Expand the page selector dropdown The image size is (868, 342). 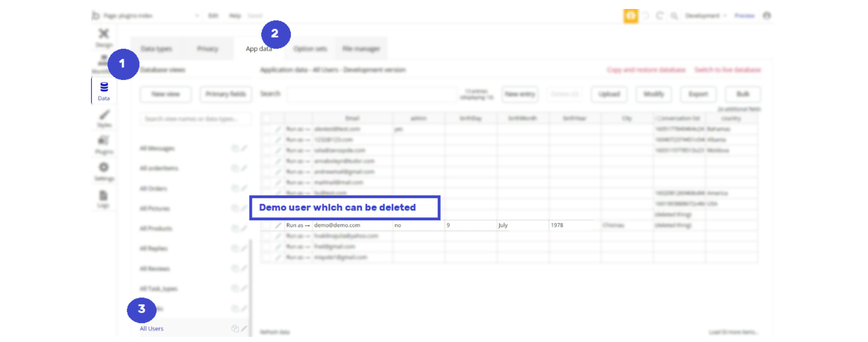pyautogui.click(x=152, y=16)
